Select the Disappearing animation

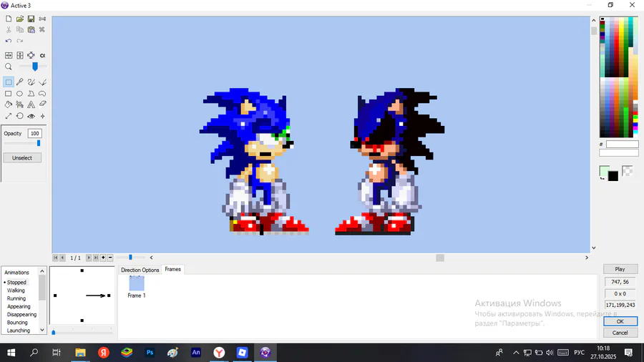point(21,314)
